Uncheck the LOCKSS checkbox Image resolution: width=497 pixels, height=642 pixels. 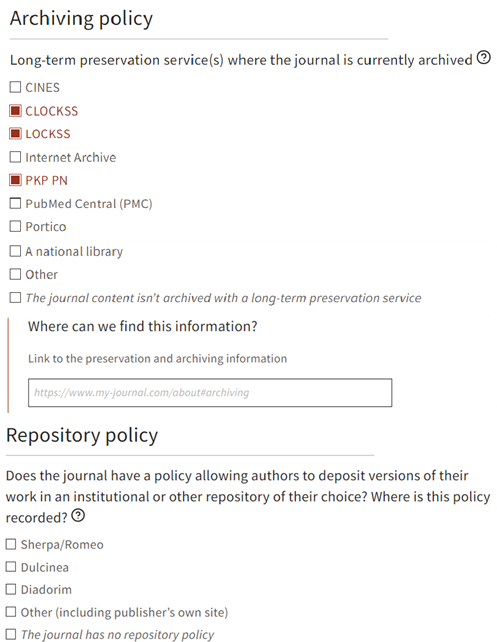(x=15, y=133)
